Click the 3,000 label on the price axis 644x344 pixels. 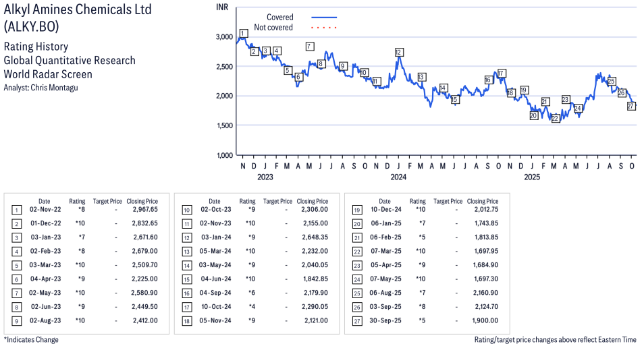[x=223, y=36]
